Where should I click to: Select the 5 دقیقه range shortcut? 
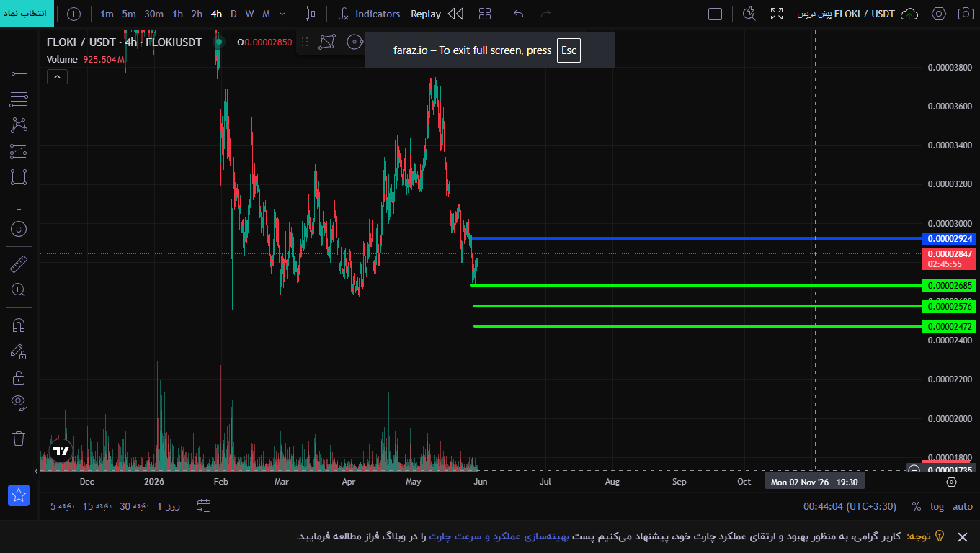coord(63,506)
